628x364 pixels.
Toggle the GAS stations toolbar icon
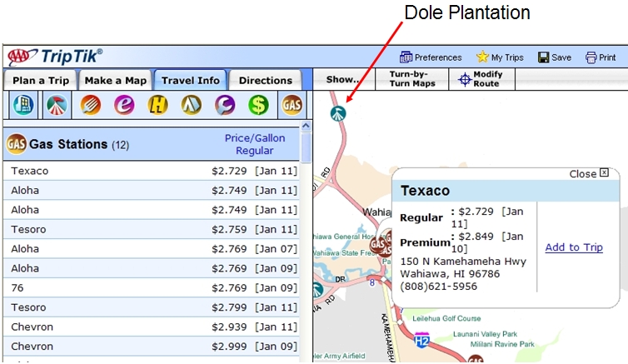[292, 105]
